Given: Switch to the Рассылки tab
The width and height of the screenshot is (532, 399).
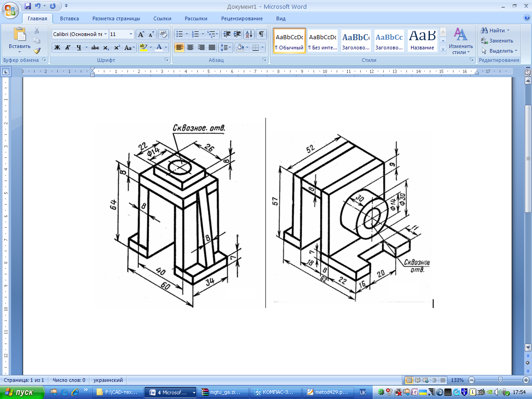Looking at the screenshot, I should click(x=196, y=18).
